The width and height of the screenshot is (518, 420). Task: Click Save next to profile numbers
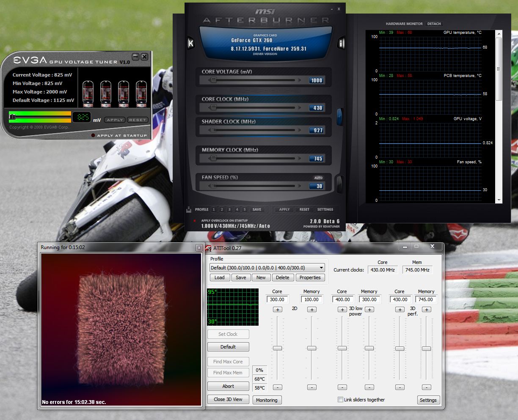(257, 209)
